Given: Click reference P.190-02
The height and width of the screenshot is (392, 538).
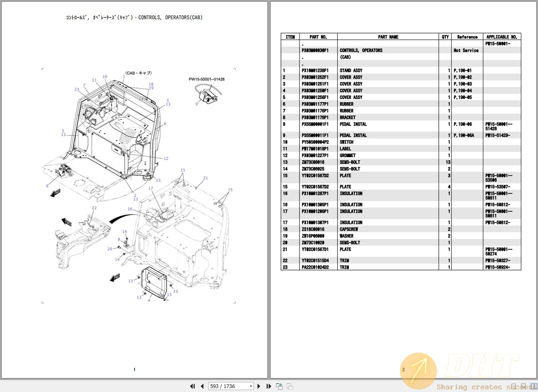Looking at the screenshot, I should [x=463, y=78].
